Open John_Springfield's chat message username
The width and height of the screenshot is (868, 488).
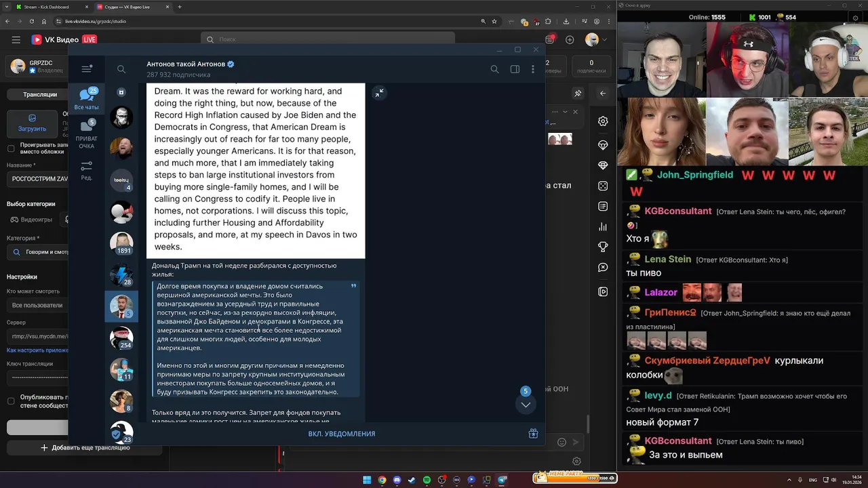click(x=695, y=175)
